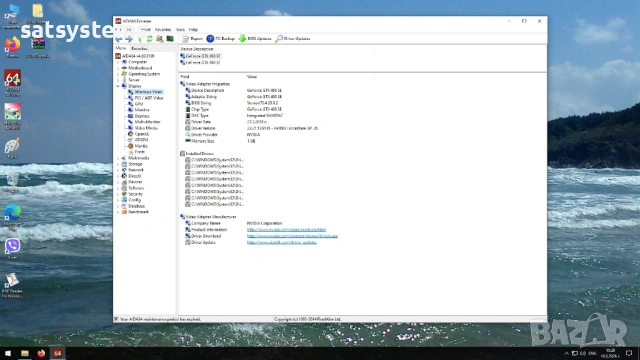The image size is (640, 360).
Task: Select the Benchmark category
Action: pyautogui.click(x=136, y=212)
